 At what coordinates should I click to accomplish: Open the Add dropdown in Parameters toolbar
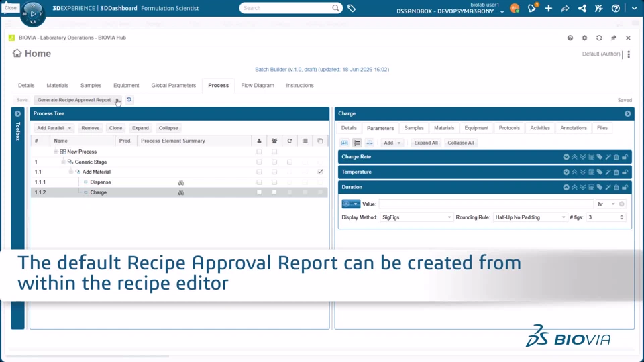click(392, 143)
